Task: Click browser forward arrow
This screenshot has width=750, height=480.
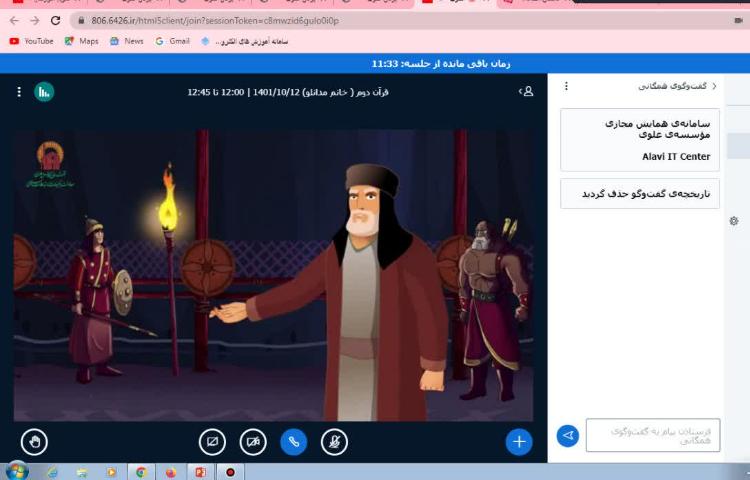Action: pos(35,21)
